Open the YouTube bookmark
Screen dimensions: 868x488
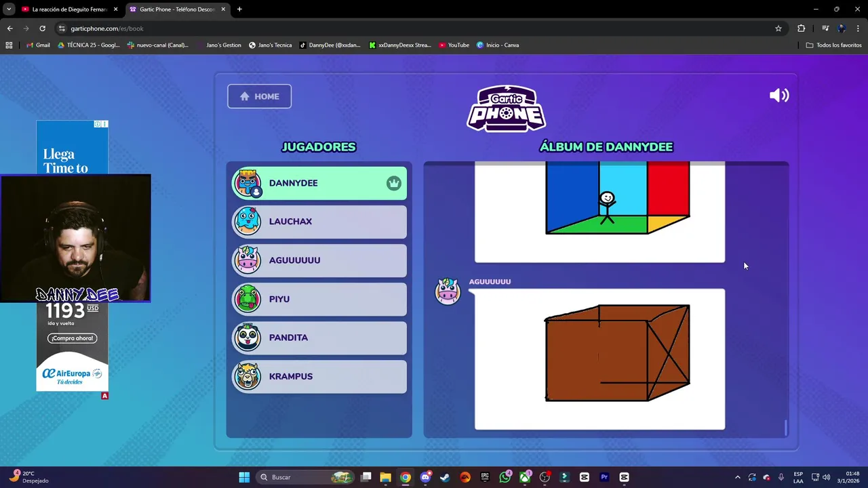(x=454, y=45)
